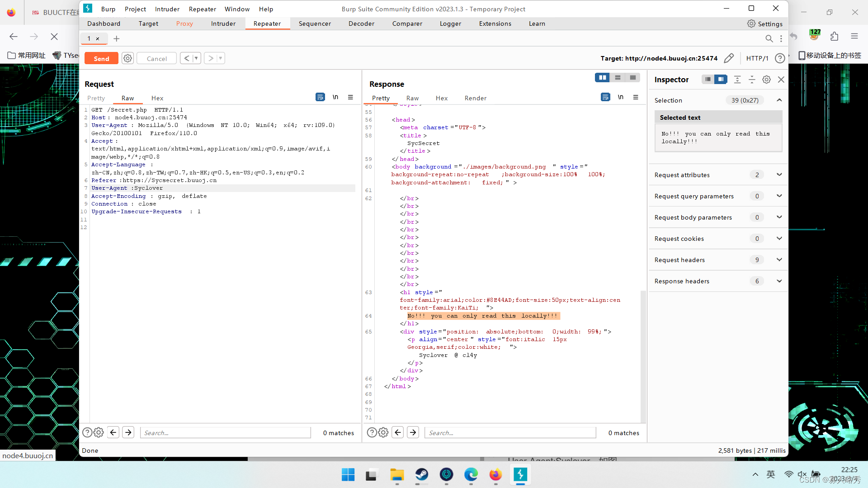This screenshot has height=488, width=868.
Task: Click the help icon beside HTTP/1
Action: tap(780, 58)
